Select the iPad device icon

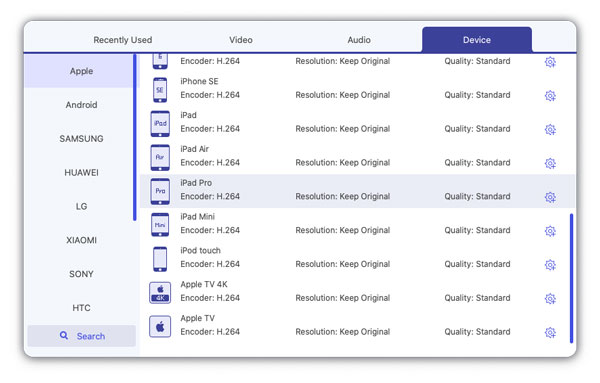(160, 124)
